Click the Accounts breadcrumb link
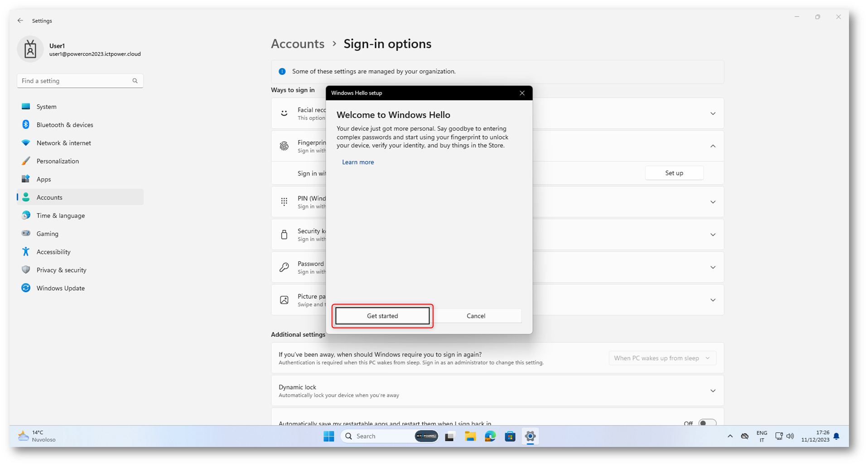 click(x=298, y=44)
